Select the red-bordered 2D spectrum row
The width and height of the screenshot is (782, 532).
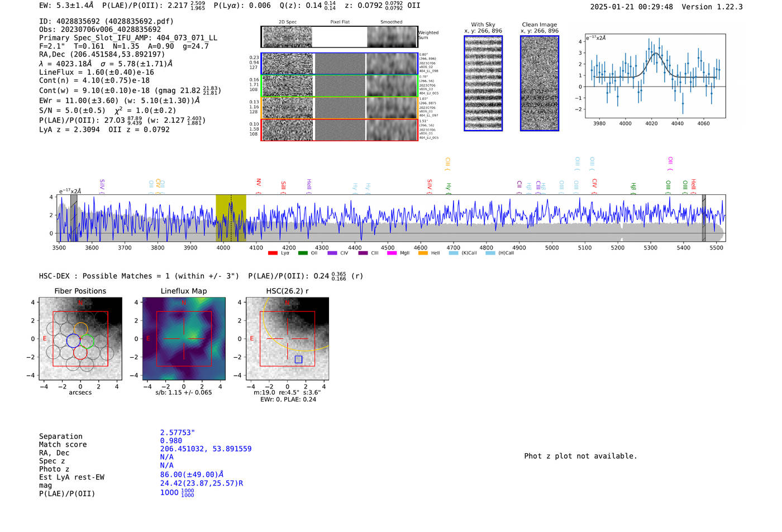tap(339, 130)
